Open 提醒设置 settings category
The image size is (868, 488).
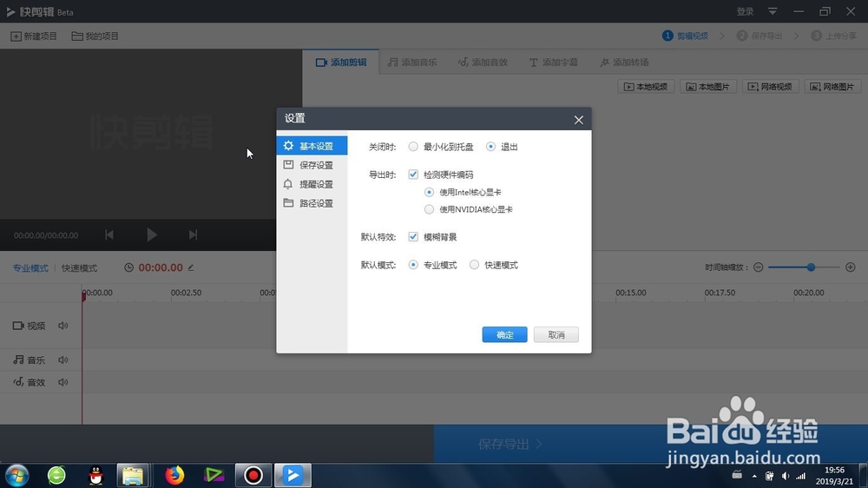point(312,184)
